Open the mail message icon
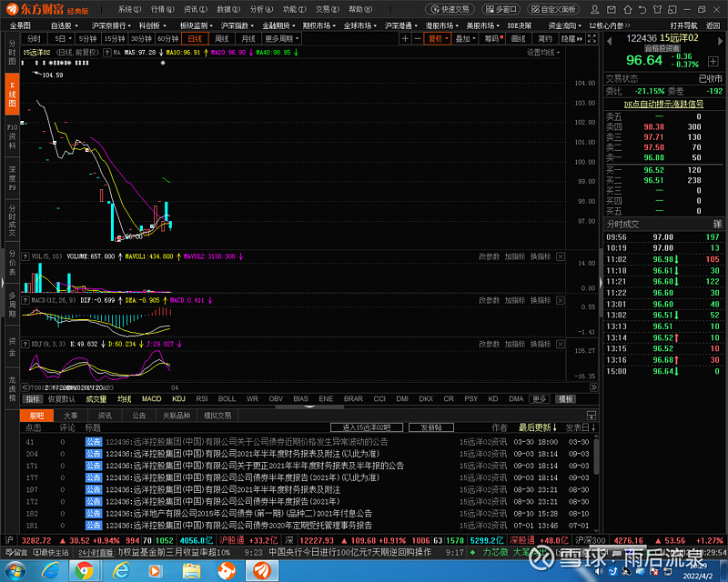Screen dimensions: 728x582 (x=612, y=9)
